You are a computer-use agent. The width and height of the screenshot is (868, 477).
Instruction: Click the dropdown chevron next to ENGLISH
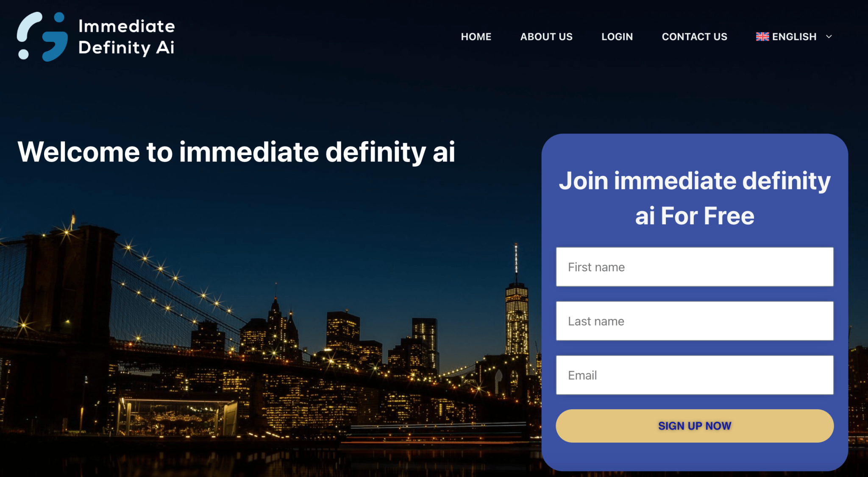pyautogui.click(x=830, y=37)
